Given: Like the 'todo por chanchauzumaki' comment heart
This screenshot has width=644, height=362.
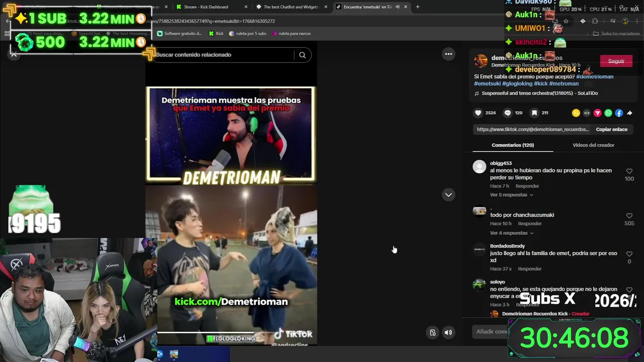Looking at the screenshot, I should (x=629, y=216).
